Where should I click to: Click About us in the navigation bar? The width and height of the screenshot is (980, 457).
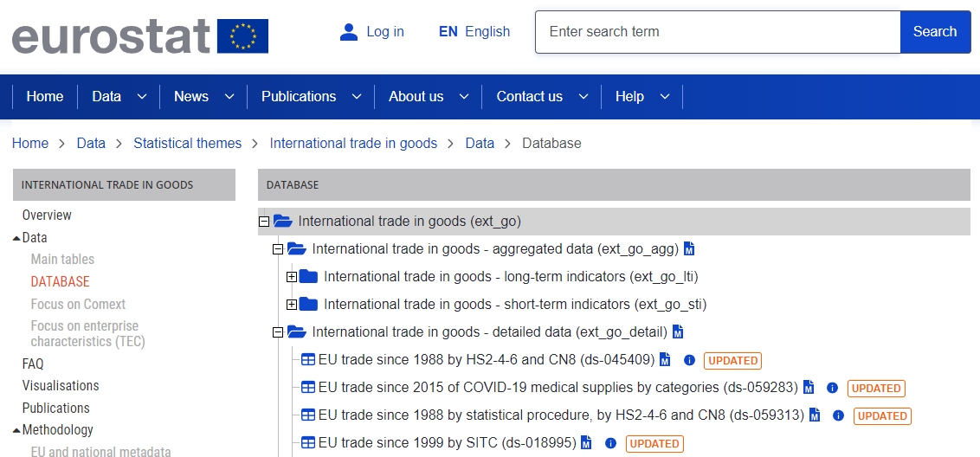click(x=416, y=96)
